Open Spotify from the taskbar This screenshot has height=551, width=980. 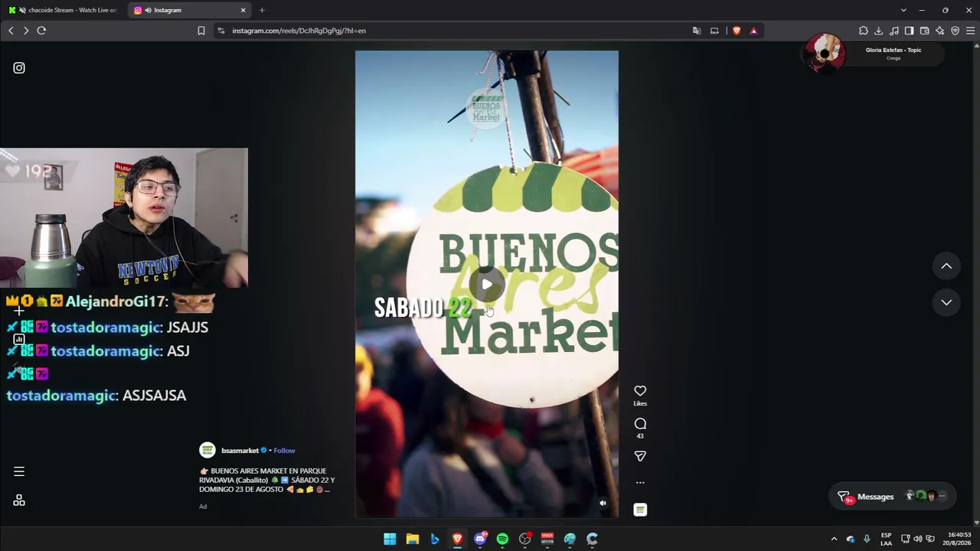pos(502,539)
